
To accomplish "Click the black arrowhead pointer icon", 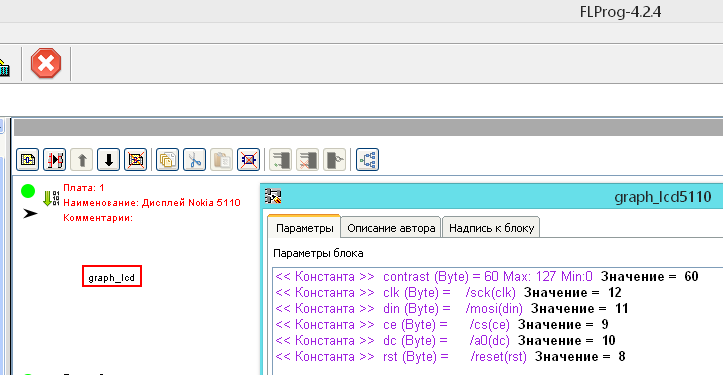I will (30, 214).
